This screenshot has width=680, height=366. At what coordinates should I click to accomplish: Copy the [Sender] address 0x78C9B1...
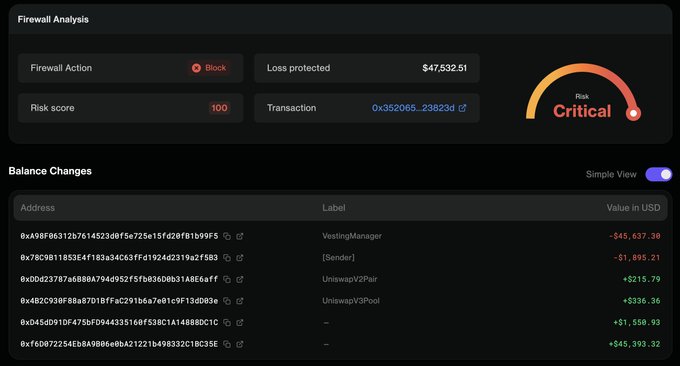pos(227,258)
